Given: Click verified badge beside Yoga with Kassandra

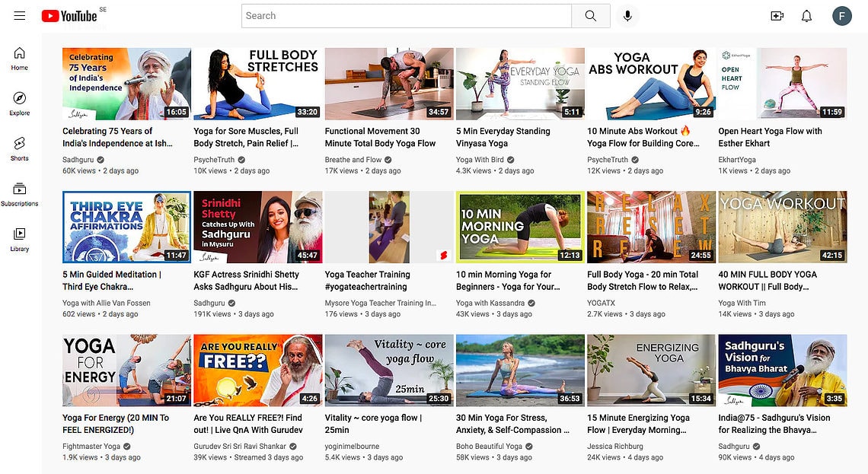Looking at the screenshot, I should pyautogui.click(x=531, y=303).
